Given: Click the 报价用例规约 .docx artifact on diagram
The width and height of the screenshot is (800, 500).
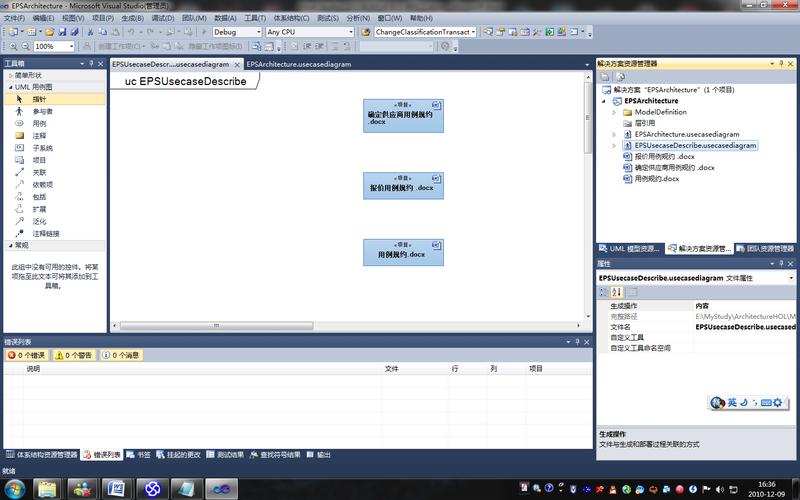Looking at the screenshot, I should [403, 186].
